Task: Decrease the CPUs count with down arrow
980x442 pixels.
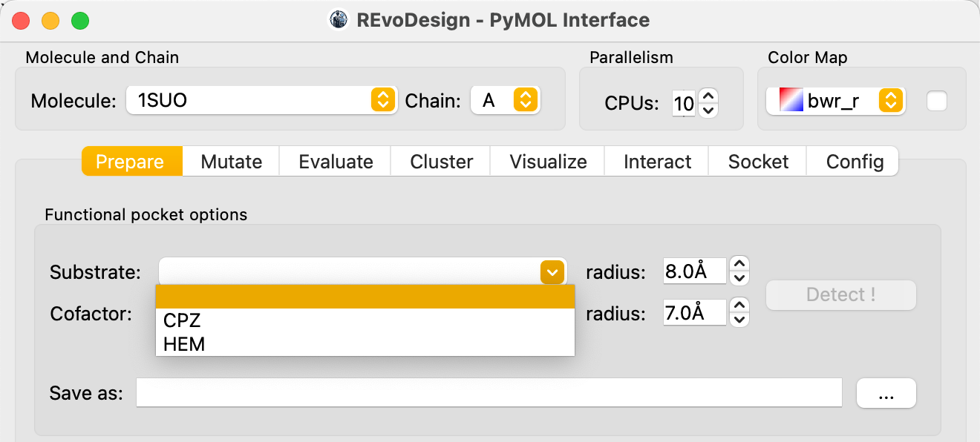Action: 708,110
